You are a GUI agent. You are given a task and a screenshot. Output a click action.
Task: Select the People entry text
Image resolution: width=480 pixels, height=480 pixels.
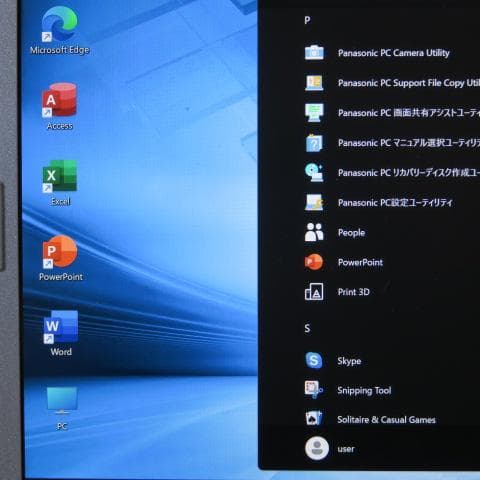point(351,233)
